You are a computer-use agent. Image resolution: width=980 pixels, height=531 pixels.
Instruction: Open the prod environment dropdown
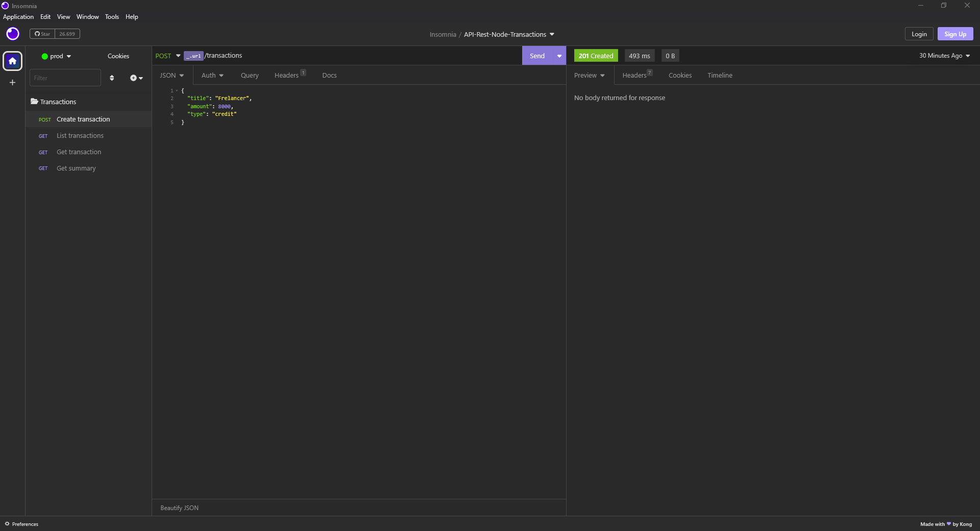[57, 56]
